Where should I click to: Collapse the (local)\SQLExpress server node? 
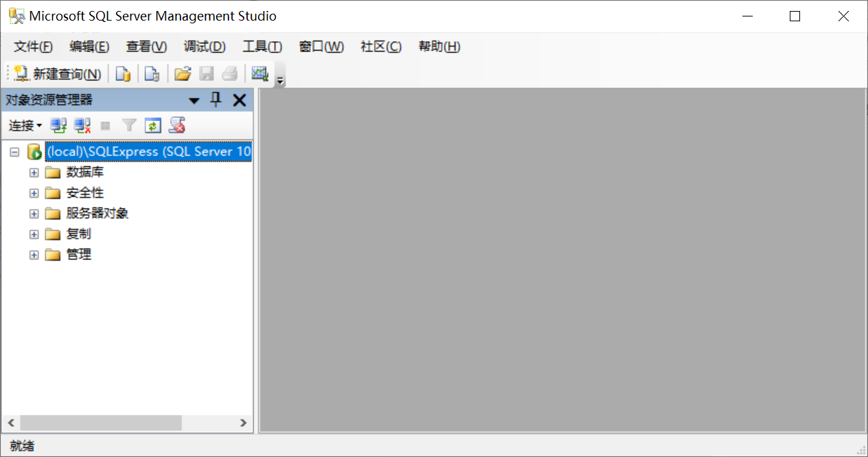14,152
